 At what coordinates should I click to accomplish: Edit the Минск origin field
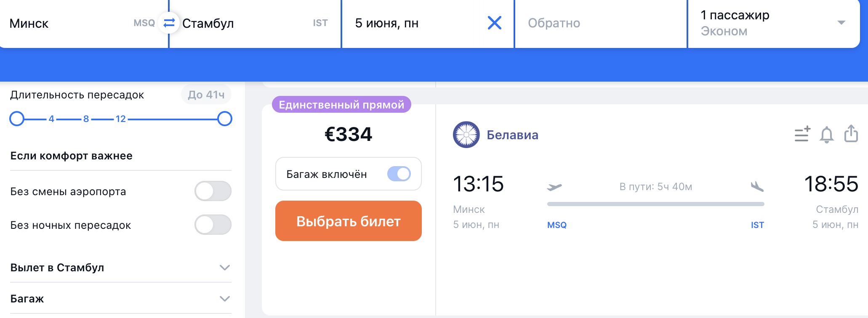pos(67,23)
